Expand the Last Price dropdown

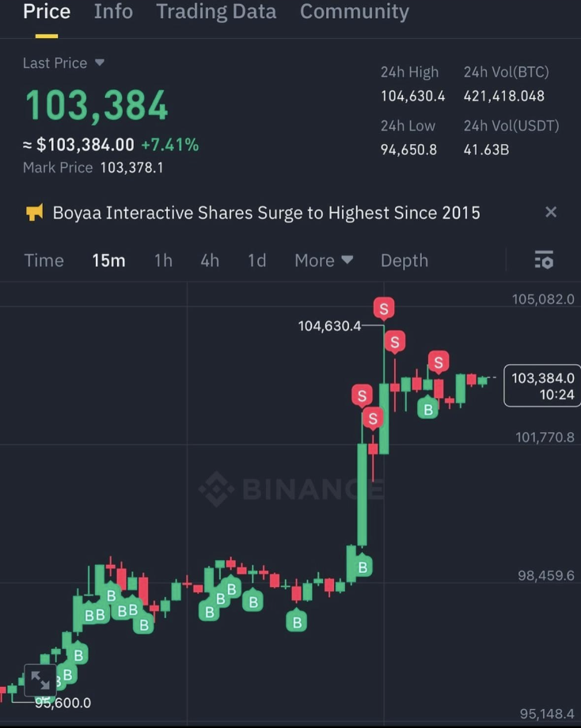click(63, 63)
